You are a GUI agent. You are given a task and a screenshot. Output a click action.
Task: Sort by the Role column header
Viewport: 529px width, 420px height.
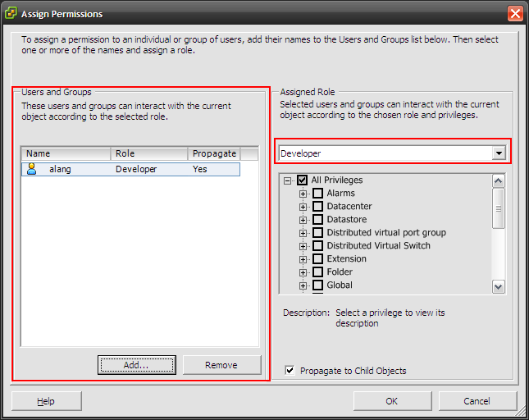coord(148,153)
